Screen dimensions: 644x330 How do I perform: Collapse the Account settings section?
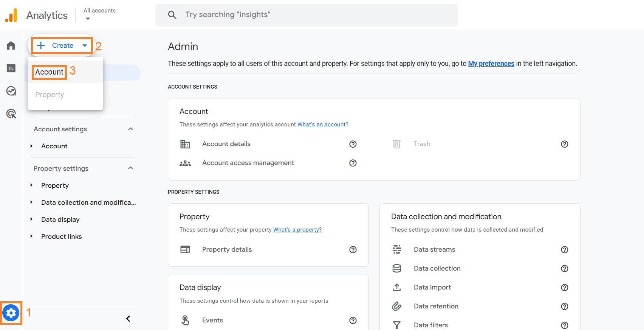coord(131,129)
